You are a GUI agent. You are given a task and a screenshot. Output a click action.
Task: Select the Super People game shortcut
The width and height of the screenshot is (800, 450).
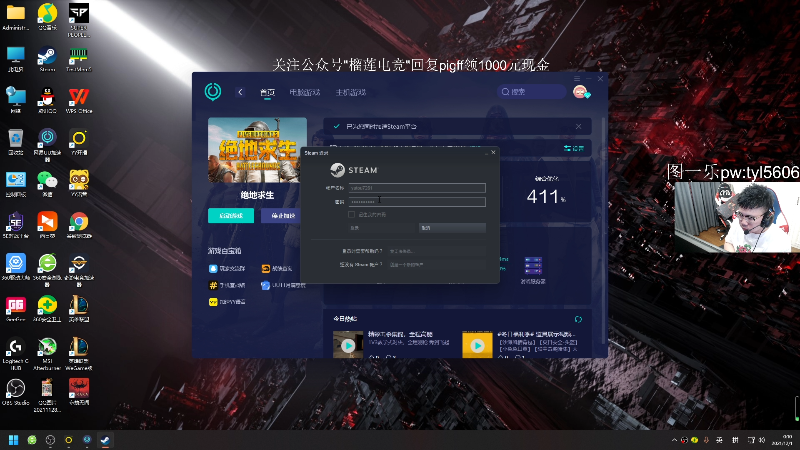pos(79,20)
